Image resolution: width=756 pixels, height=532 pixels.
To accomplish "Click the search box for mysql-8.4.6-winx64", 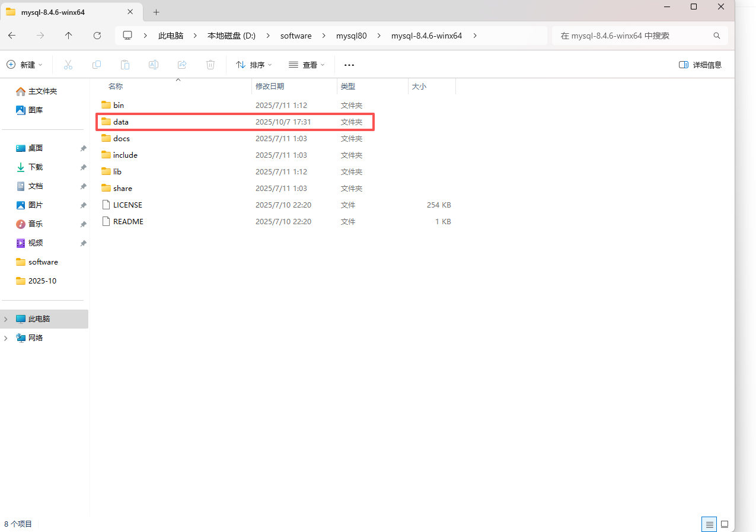I will [640, 36].
